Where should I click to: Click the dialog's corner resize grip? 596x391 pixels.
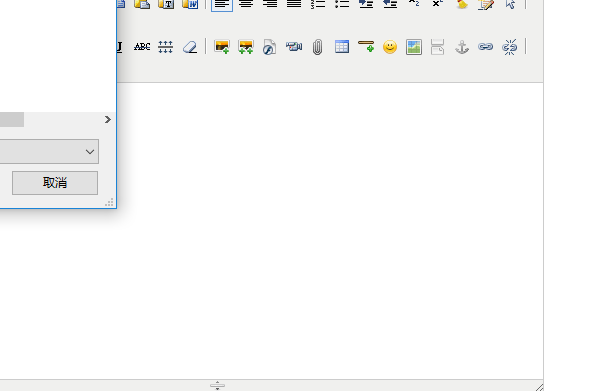pos(109,203)
